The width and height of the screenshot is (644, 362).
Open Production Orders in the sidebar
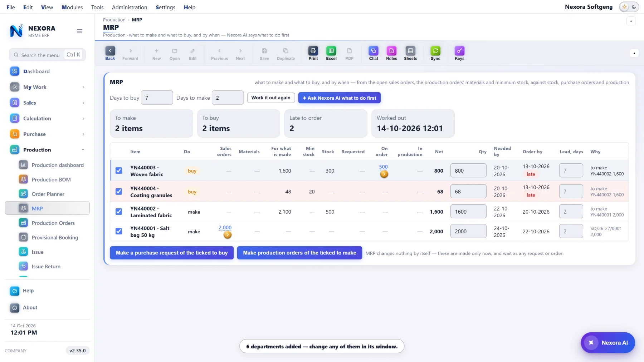tap(47, 223)
